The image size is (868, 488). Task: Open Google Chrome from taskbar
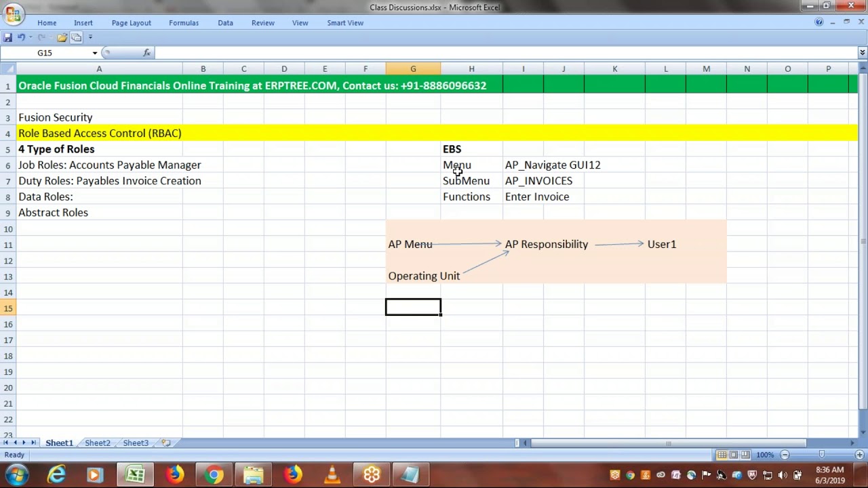click(214, 475)
